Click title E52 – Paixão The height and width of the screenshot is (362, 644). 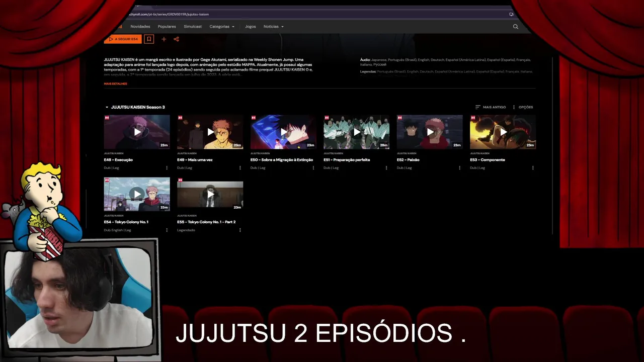[408, 160]
